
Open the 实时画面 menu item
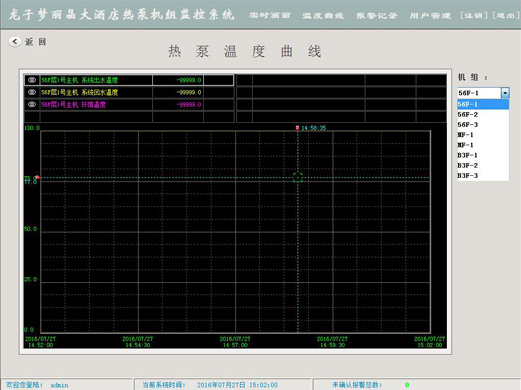[x=270, y=16]
